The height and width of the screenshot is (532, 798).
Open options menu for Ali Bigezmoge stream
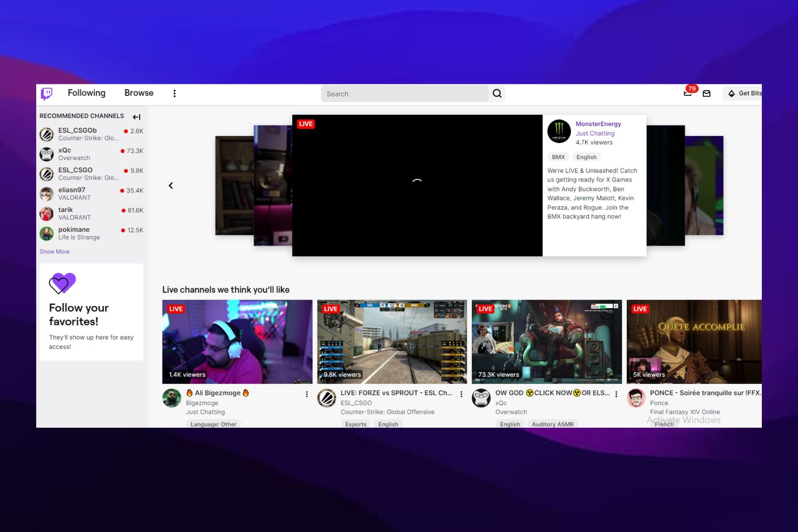[307, 394]
